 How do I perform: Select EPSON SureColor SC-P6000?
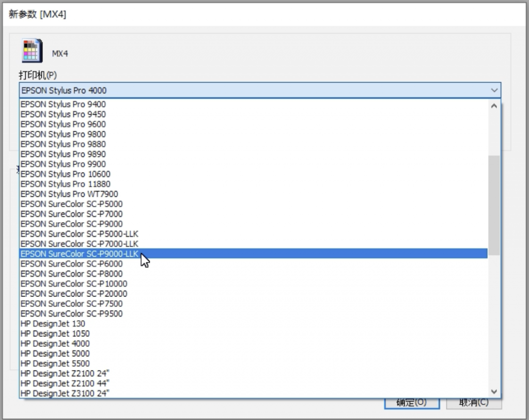253,264
